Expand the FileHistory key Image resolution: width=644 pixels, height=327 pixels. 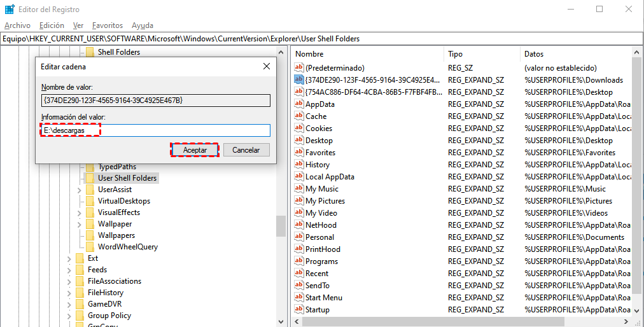(x=69, y=293)
